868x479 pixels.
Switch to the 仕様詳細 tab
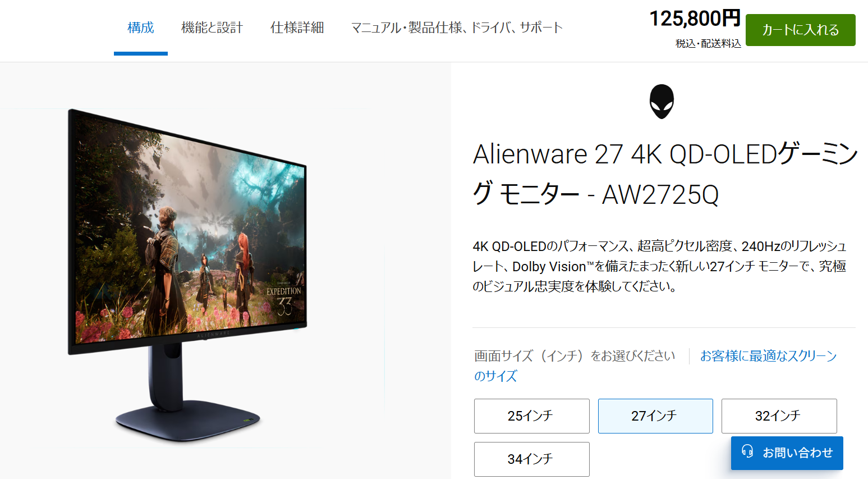(x=297, y=28)
